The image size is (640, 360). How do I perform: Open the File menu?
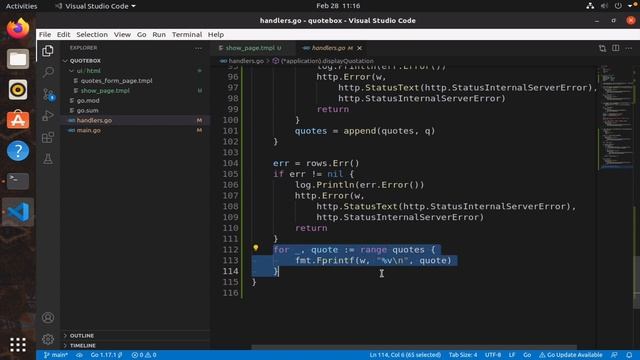(x=45, y=35)
